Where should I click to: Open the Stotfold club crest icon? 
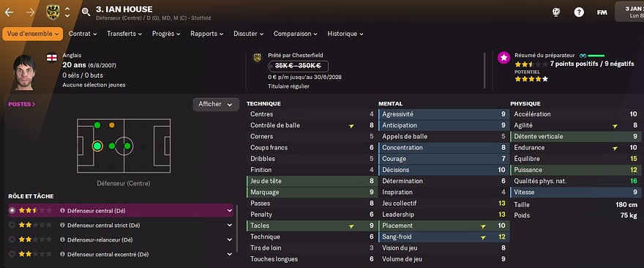pyautogui.click(x=53, y=12)
